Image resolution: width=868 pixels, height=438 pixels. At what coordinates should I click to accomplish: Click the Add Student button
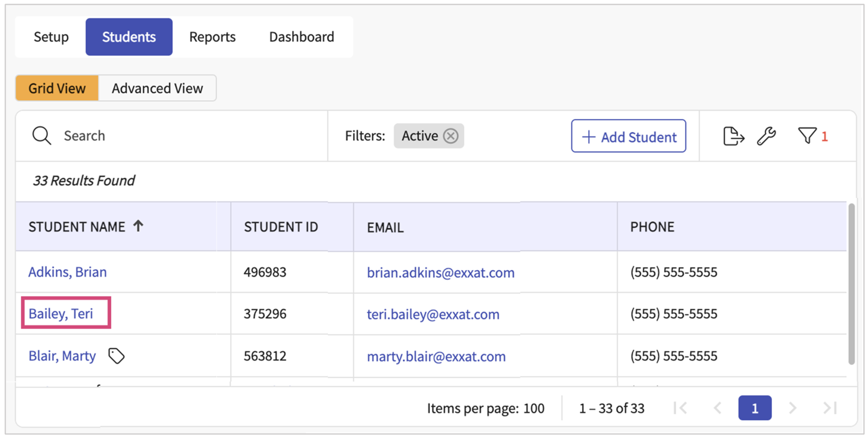click(x=628, y=136)
